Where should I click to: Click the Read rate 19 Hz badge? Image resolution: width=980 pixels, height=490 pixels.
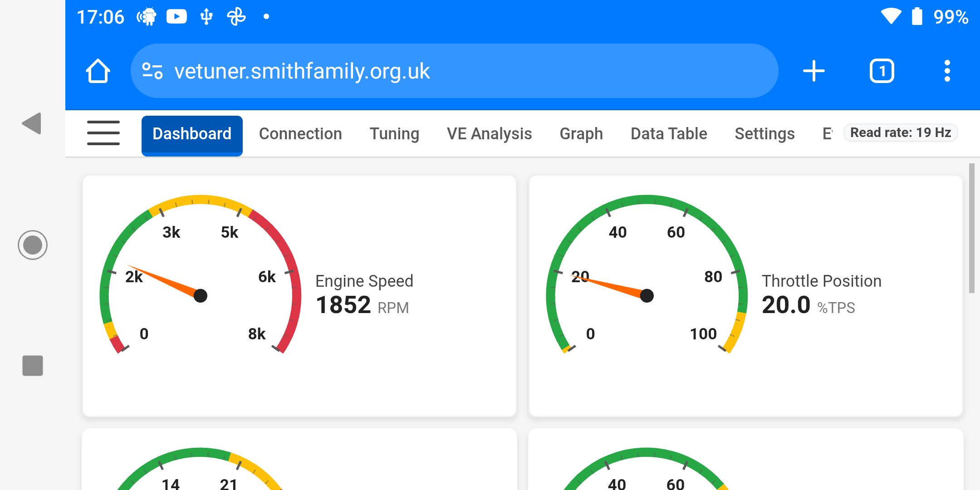901,132
